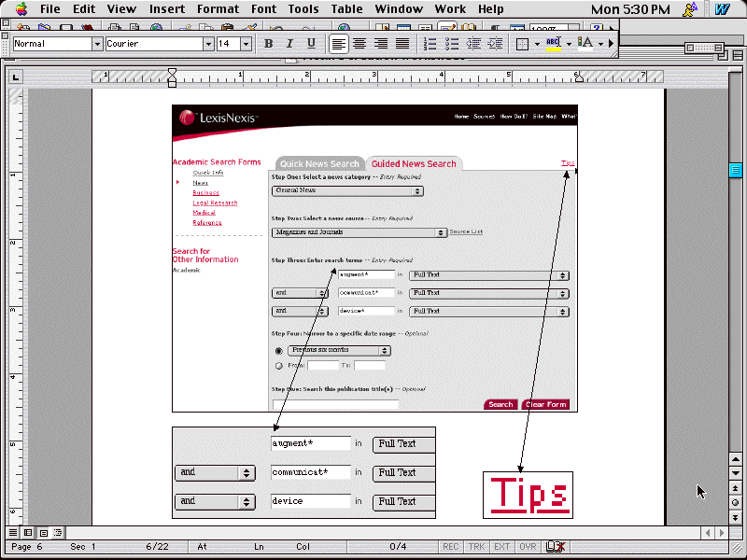Image resolution: width=747 pixels, height=560 pixels.
Task: Apply the border button
Action: click(523, 44)
